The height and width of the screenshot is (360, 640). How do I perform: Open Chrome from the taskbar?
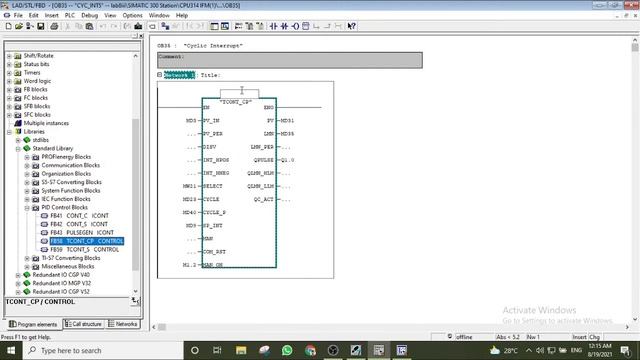pos(310,350)
